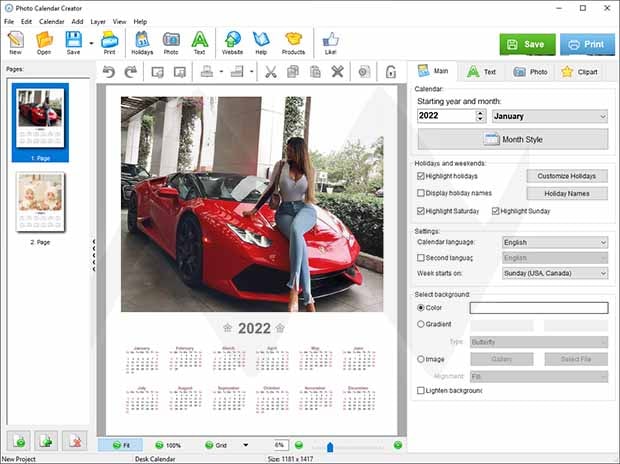Toggle Highlight Sunday checkbox
Viewport: 620px width, 464px height.
[x=495, y=211]
